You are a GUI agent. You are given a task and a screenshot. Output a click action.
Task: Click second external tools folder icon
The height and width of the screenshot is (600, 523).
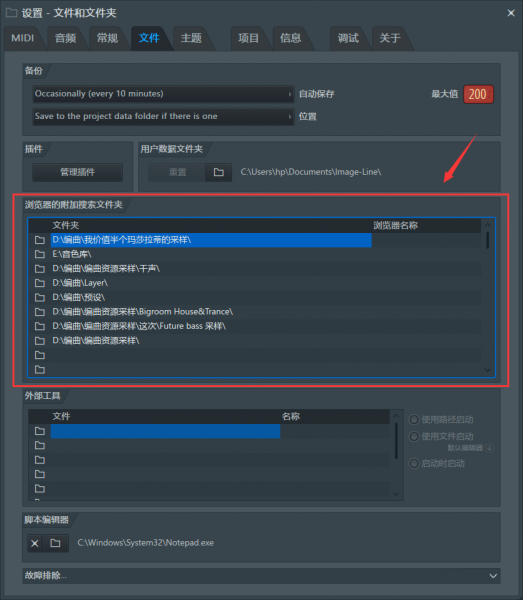pyautogui.click(x=40, y=445)
